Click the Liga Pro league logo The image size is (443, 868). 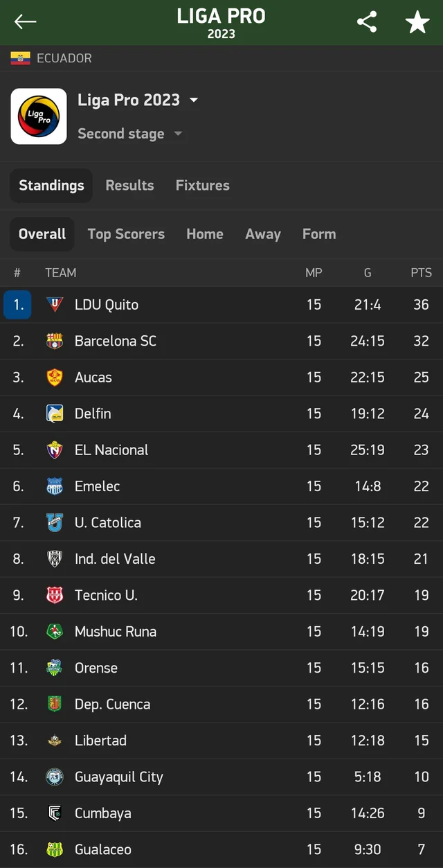[x=38, y=116]
